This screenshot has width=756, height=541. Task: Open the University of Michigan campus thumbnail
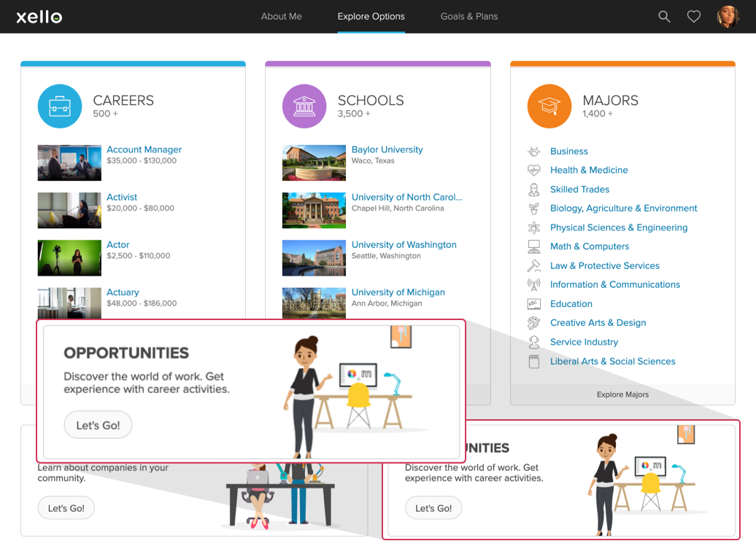[x=314, y=303]
